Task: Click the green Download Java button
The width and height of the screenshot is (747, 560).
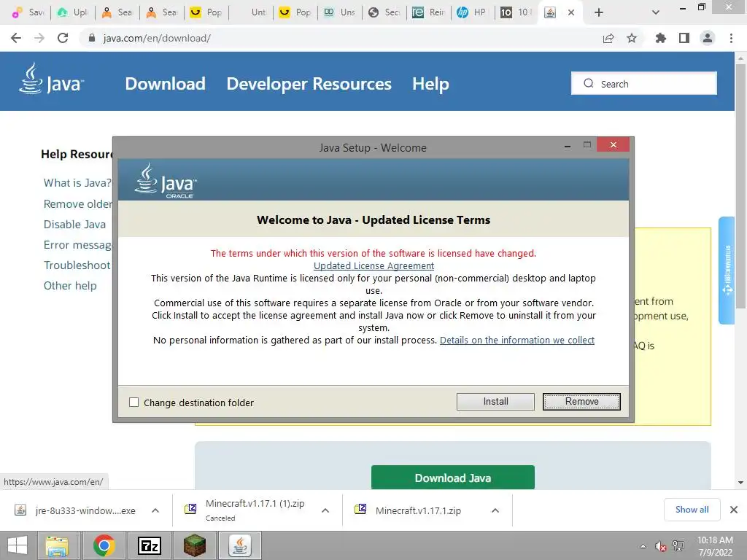Action: 452,478
